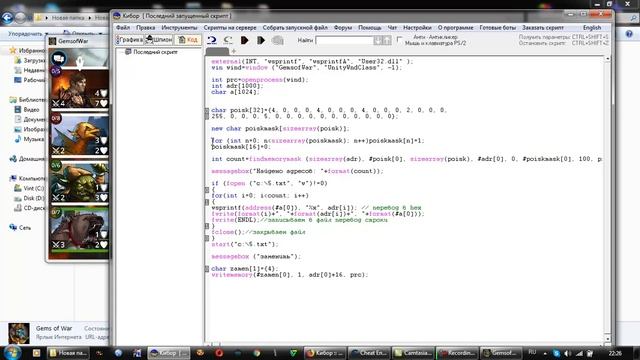Click the Chrome icon in taskbar
The width and height of the screenshot is (640, 360).
[256, 353]
